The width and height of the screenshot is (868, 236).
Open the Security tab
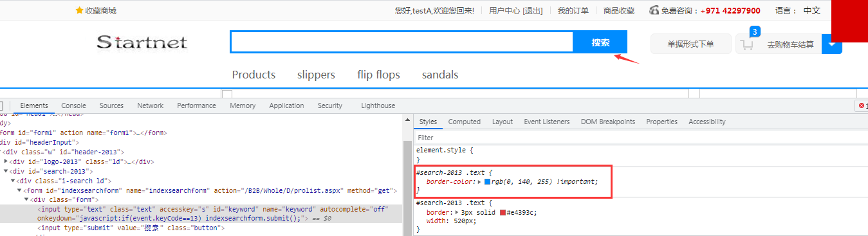pyautogui.click(x=330, y=105)
